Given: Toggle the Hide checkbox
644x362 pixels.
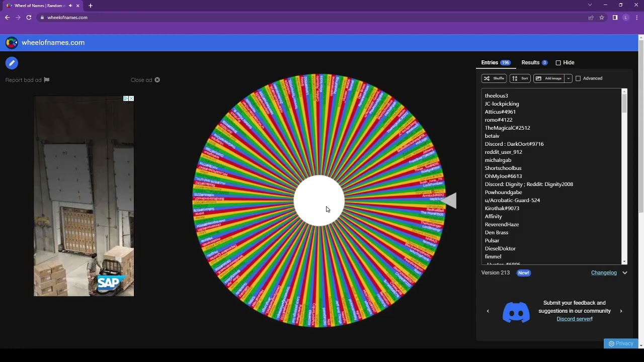Looking at the screenshot, I should [558, 63].
